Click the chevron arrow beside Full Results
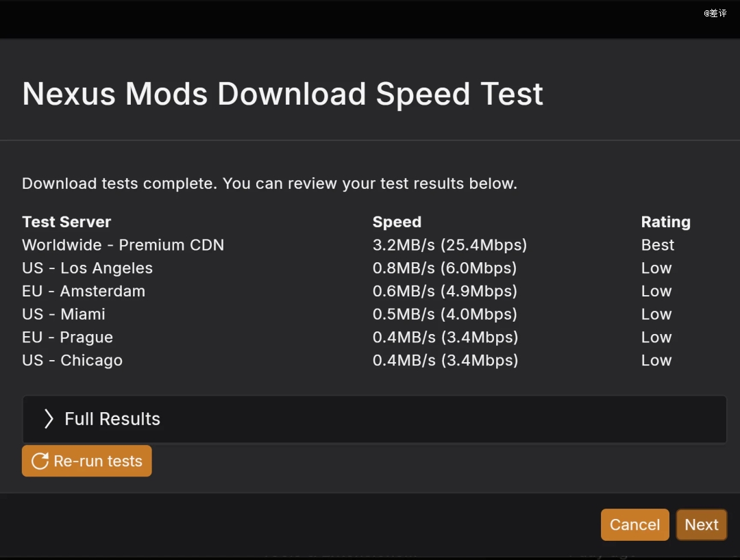740x560 pixels. (x=49, y=419)
